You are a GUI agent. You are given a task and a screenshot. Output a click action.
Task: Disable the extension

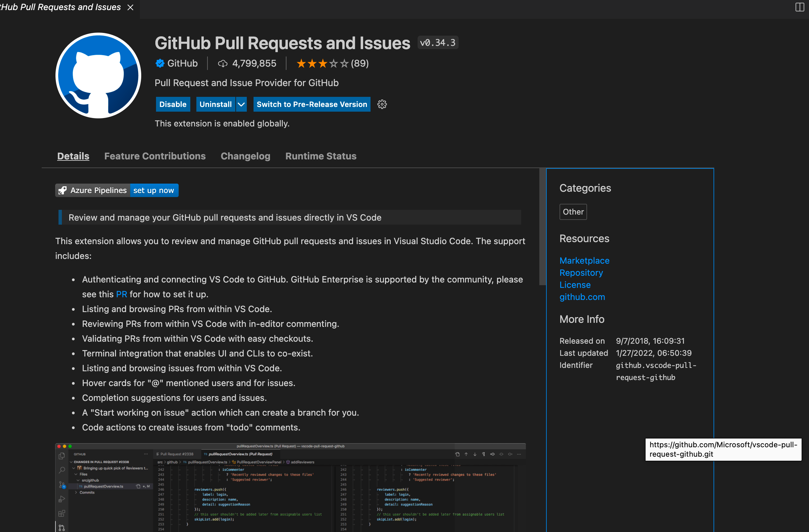[173, 104]
